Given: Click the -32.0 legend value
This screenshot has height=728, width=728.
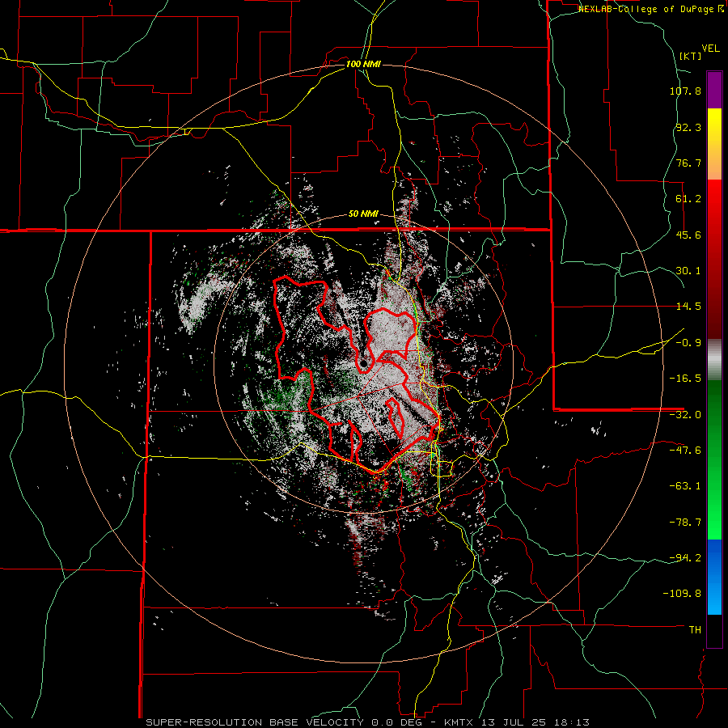Looking at the screenshot, I should [x=685, y=415].
